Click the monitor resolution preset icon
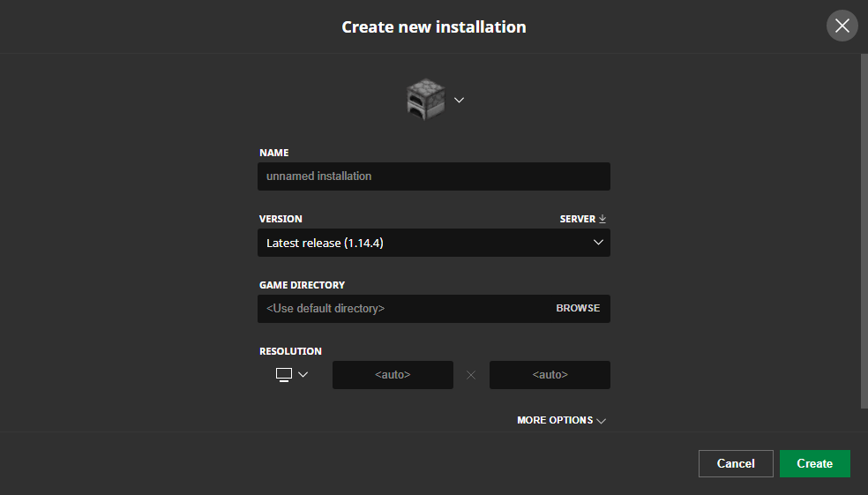 284,375
